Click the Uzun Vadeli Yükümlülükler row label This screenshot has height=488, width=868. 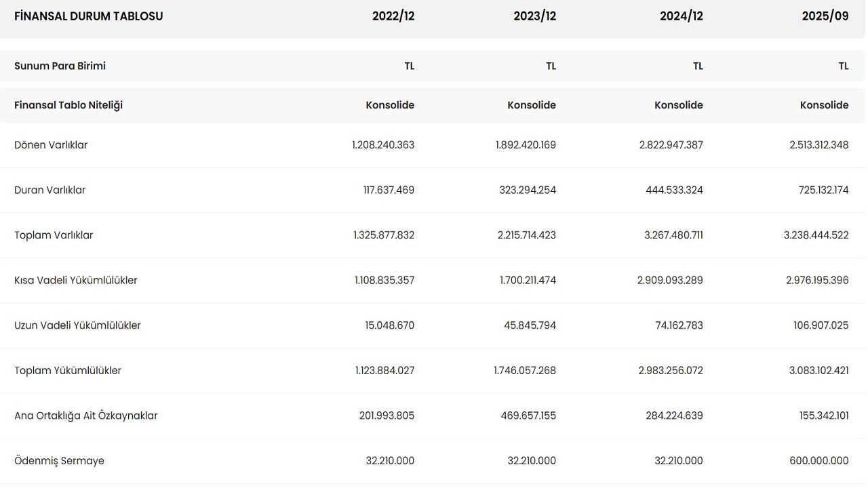[77, 325]
